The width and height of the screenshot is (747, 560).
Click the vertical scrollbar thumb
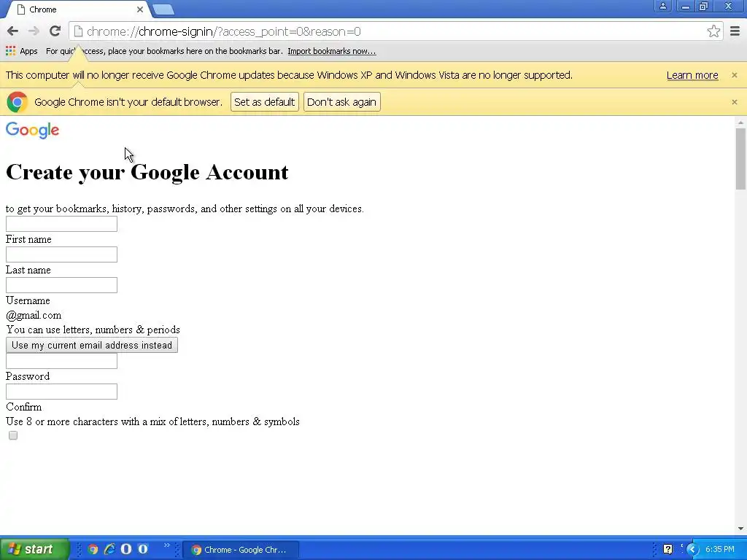click(740, 159)
